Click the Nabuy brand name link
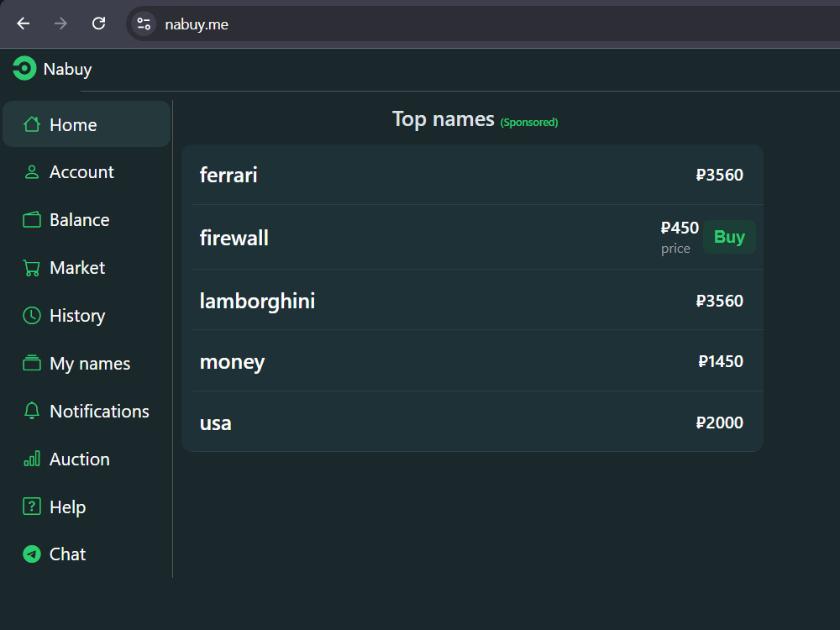The image size is (840, 630). [x=67, y=69]
